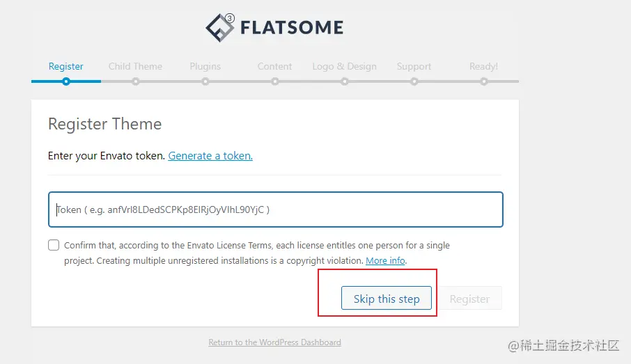Tick the Envato License Terms confirmation checkbox
Viewport: 631px width, 364px height.
54,245
